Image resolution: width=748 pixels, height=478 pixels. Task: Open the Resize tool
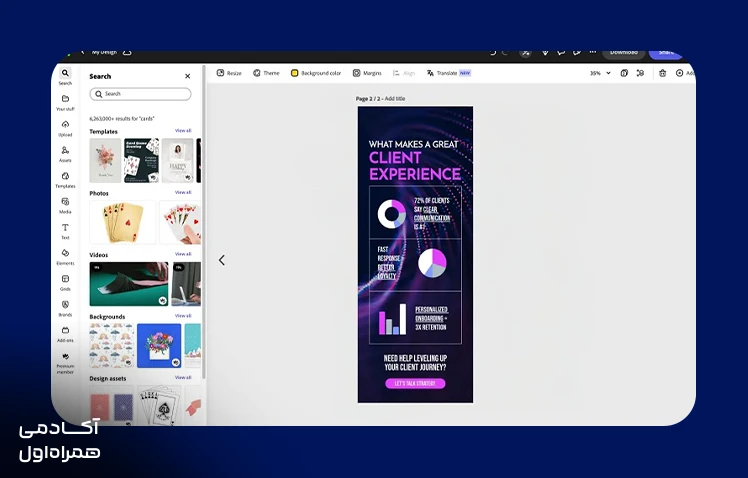coord(229,73)
